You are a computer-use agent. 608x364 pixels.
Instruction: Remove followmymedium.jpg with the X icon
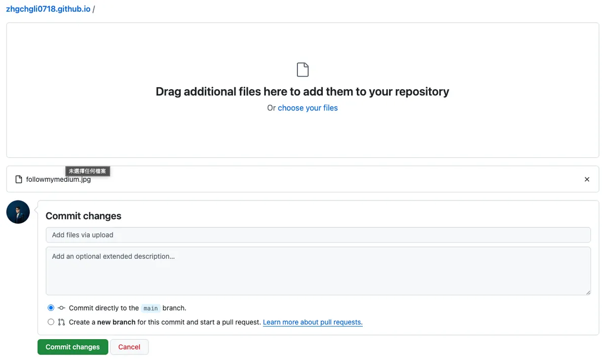(587, 179)
